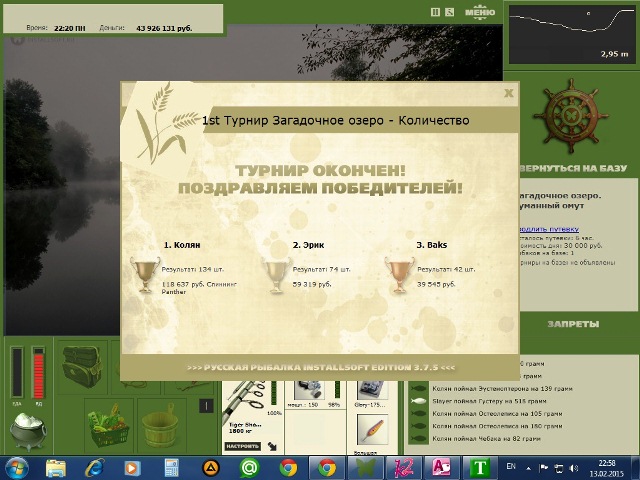640x480 pixels.
Task: Click the 'Результат: 134 шт.' text
Action: click(193, 269)
